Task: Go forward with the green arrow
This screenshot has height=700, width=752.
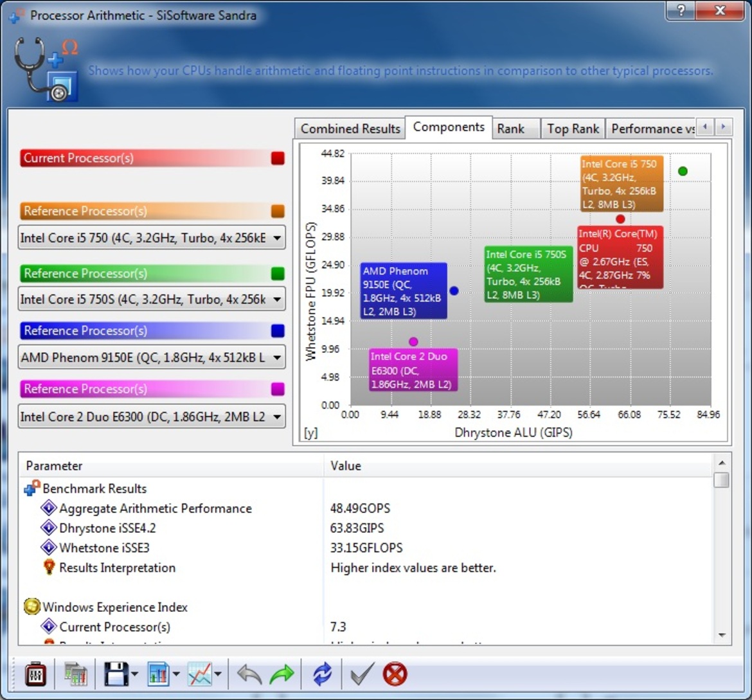Action: pos(282,674)
